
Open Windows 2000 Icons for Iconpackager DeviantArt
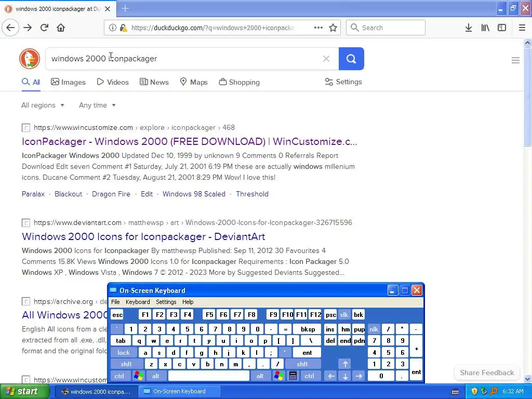coord(143,236)
